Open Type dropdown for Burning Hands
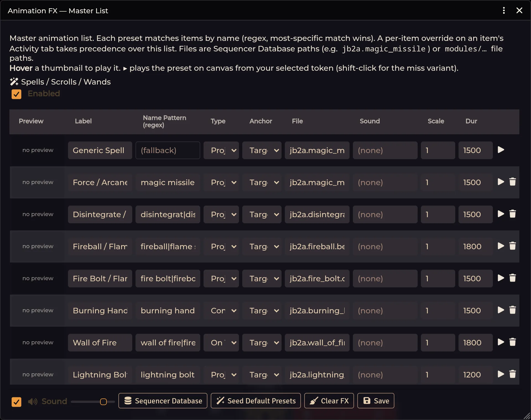This screenshot has width=531, height=420. click(x=221, y=311)
